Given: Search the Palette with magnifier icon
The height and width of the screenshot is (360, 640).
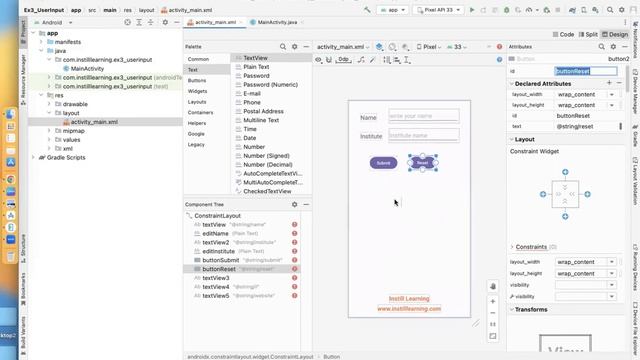Looking at the screenshot, I should (x=283, y=47).
